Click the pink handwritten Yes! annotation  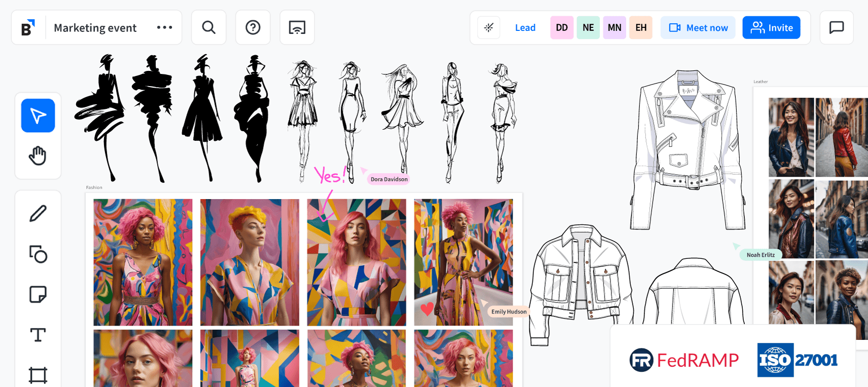click(x=330, y=175)
